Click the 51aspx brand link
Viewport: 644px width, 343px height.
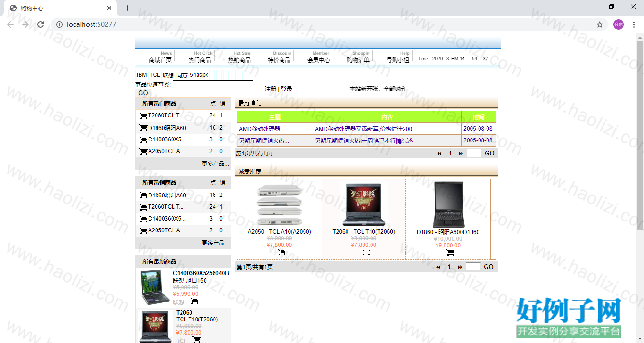point(199,75)
